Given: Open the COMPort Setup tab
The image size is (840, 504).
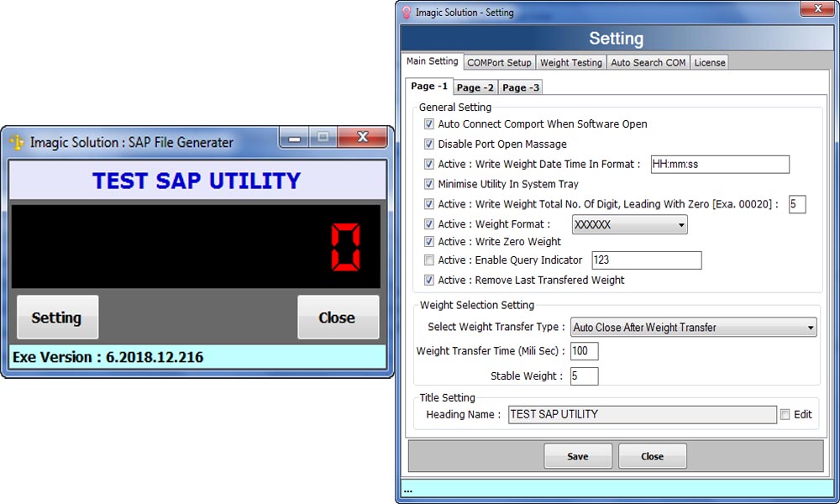Looking at the screenshot, I should pyautogui.click(x=499, y=63).
